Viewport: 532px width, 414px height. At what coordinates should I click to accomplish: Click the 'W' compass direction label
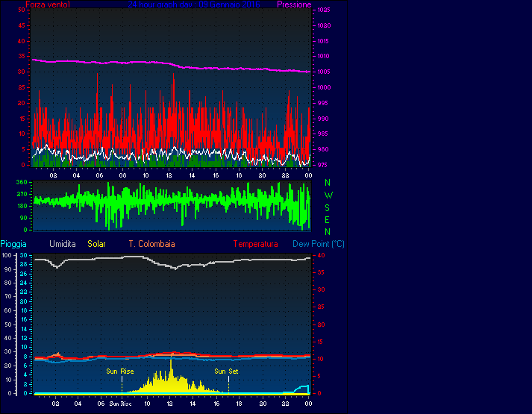click(x=328, y=195)
